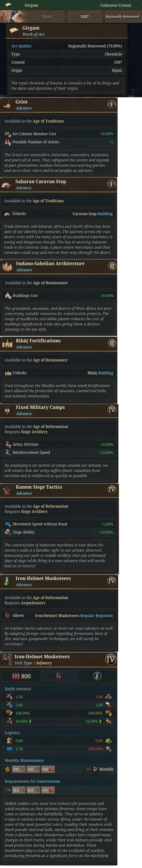Click the Ribāṭ Fortifications castle icon
This screenshot has width=142, height=868.
point(8,343)
